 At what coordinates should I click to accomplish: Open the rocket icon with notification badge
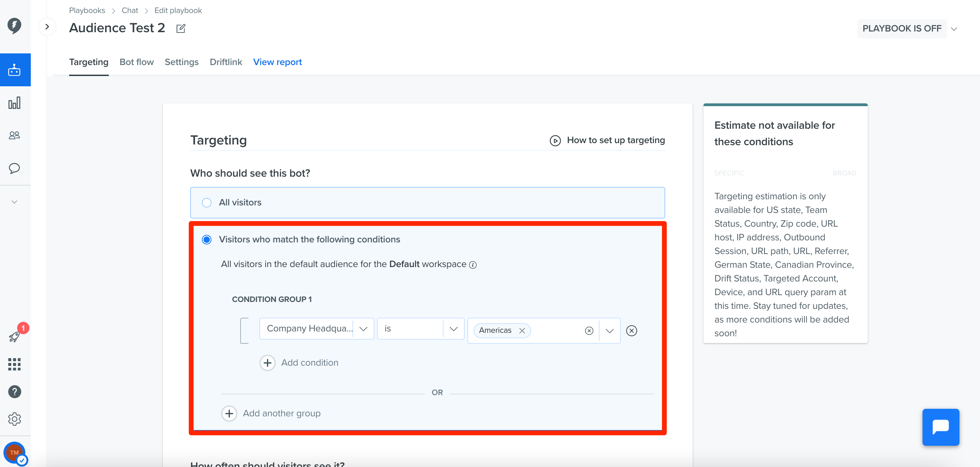(x=14, y=337)
